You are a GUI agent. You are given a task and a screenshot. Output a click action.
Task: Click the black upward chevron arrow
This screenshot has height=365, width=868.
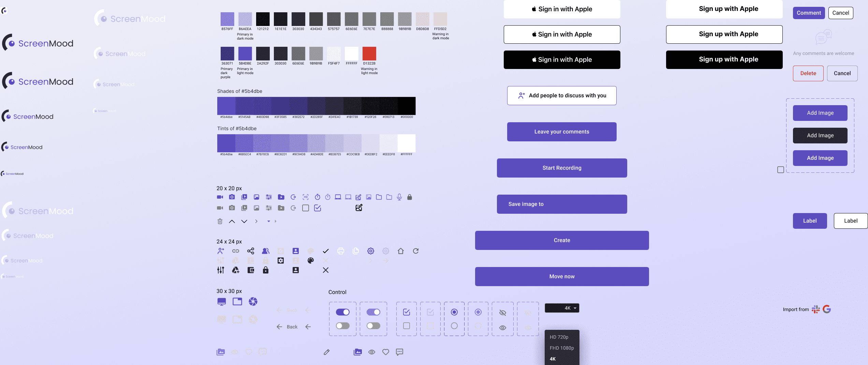232,221
